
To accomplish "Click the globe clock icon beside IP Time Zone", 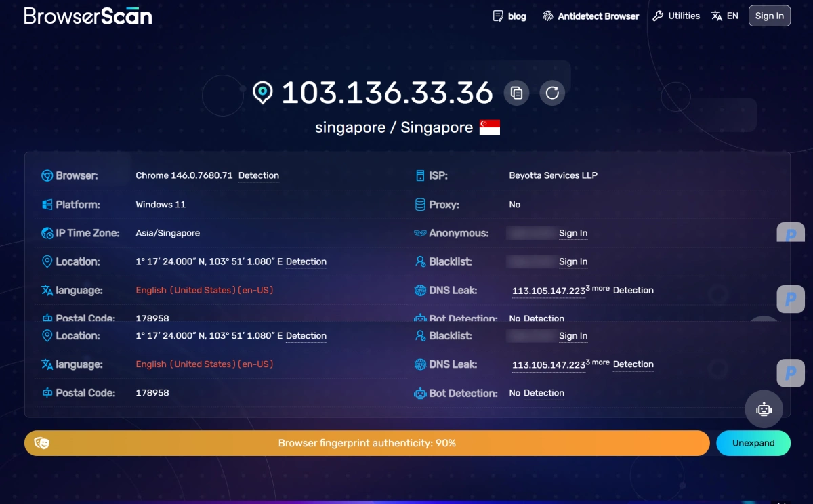I will click(47, 233).
